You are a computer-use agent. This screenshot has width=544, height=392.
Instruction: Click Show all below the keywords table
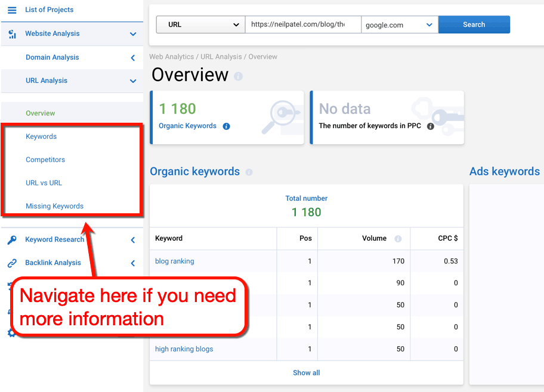click(306, 372)
